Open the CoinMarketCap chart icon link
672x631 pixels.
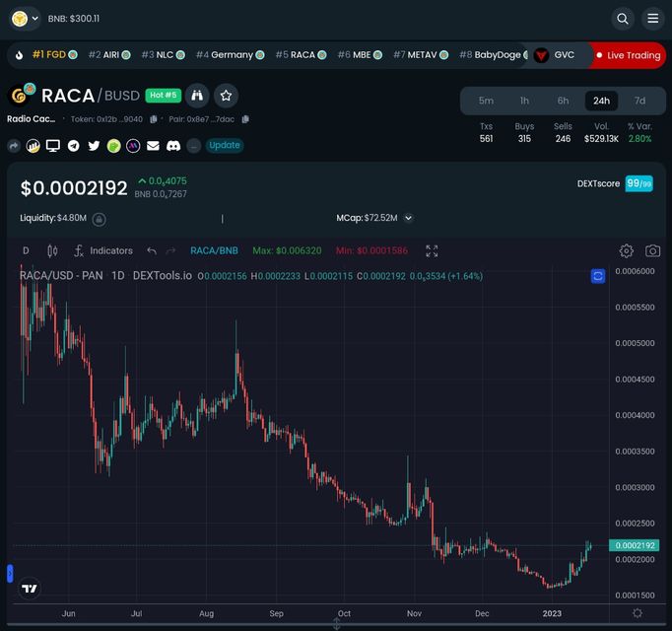point(33,146)
